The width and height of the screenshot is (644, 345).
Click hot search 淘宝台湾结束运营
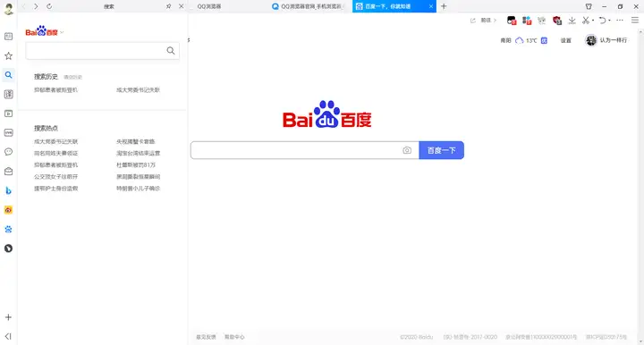coord(138,153)
